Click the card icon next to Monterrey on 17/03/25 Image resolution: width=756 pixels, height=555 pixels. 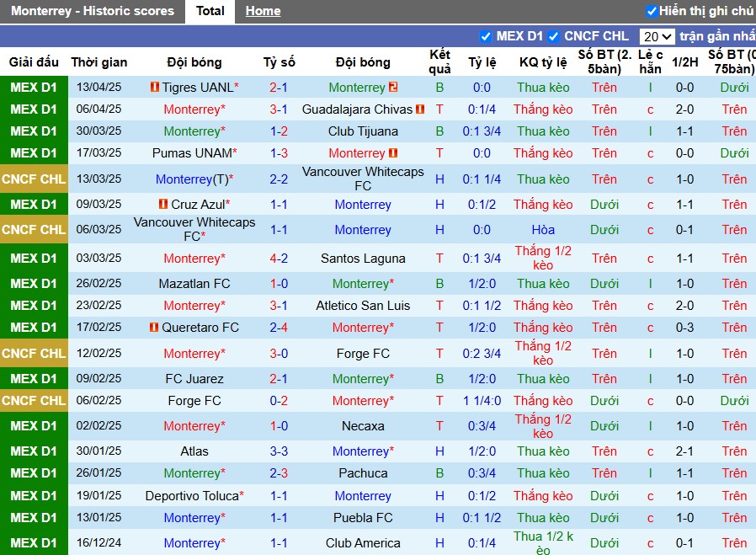click(x=393, y=153)
